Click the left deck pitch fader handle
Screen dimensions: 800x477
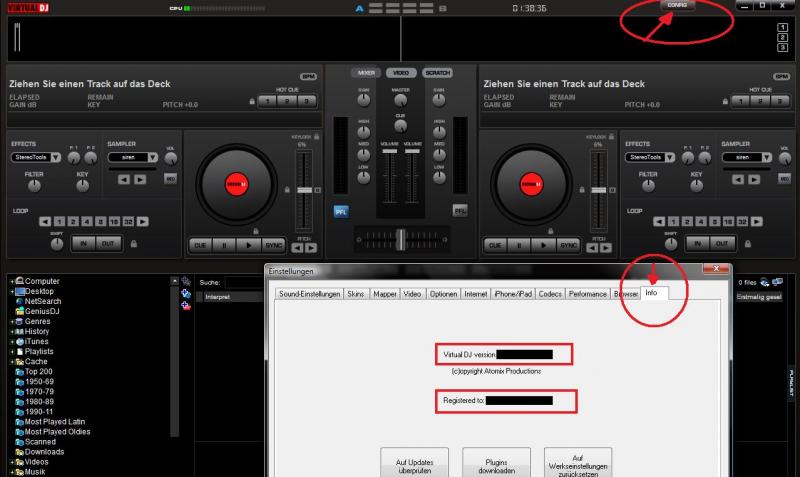[x=305, y=190]
